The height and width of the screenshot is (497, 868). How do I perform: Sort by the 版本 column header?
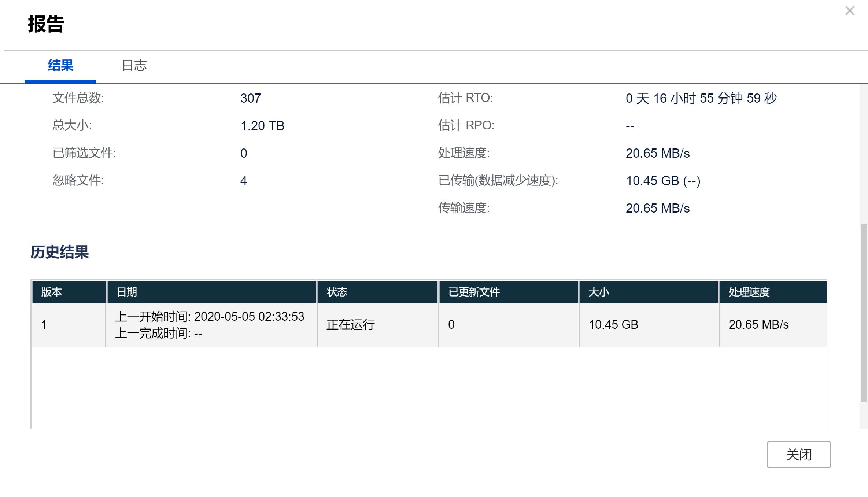[x=51, y=292]
